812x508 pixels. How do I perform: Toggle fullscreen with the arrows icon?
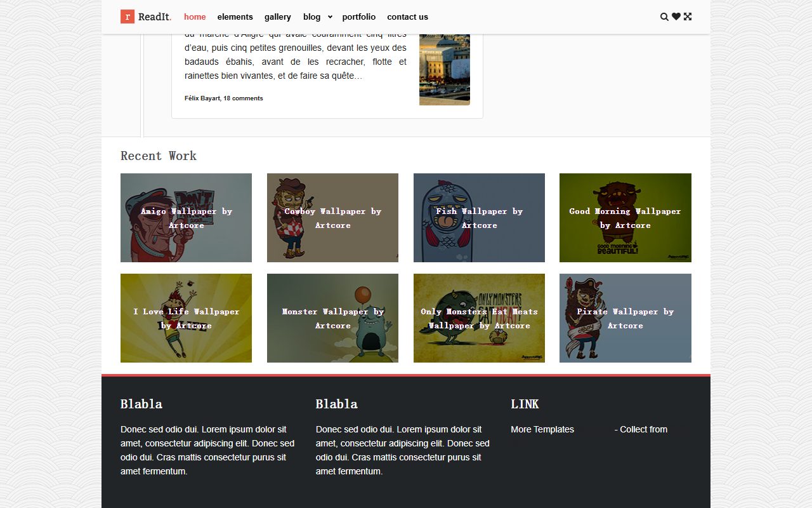(x=688, y=17)
